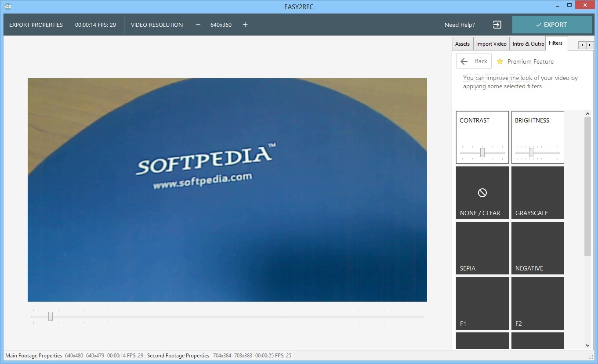
Task: Click Second Footage Properties in status bar
Action: 178,356
